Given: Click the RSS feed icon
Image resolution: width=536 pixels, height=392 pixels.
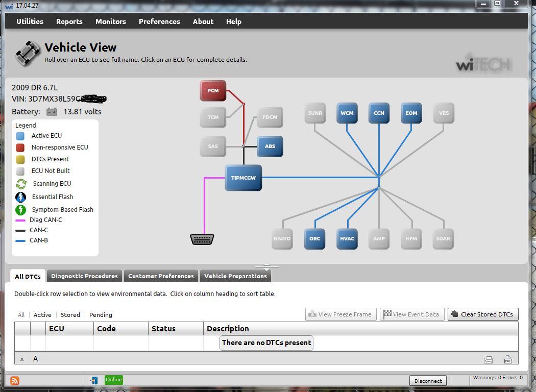Looking at the screenshot, I should tap(15, 380).
